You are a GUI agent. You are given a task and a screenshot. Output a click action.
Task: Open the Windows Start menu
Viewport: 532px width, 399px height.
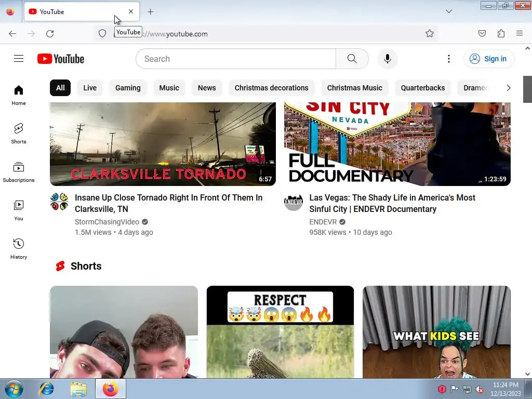[14, 389]
